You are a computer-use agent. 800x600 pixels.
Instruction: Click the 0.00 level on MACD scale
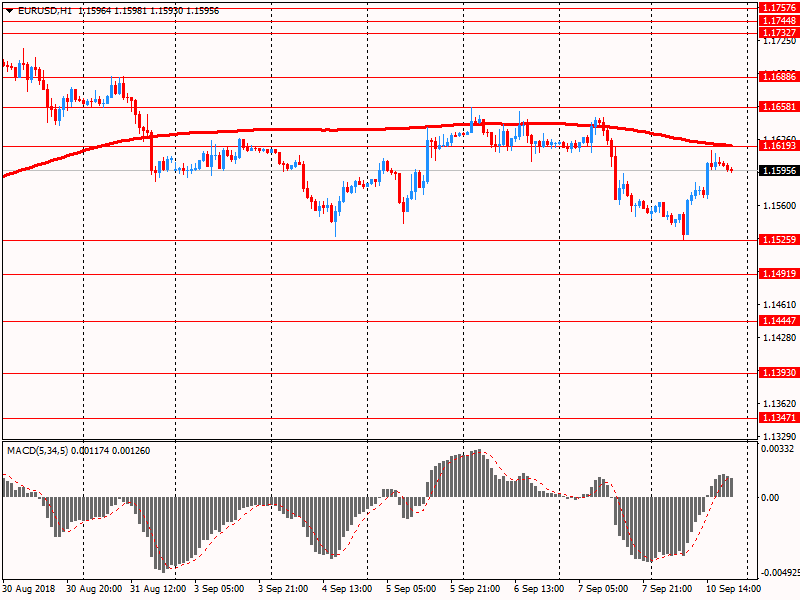[769, 497]
